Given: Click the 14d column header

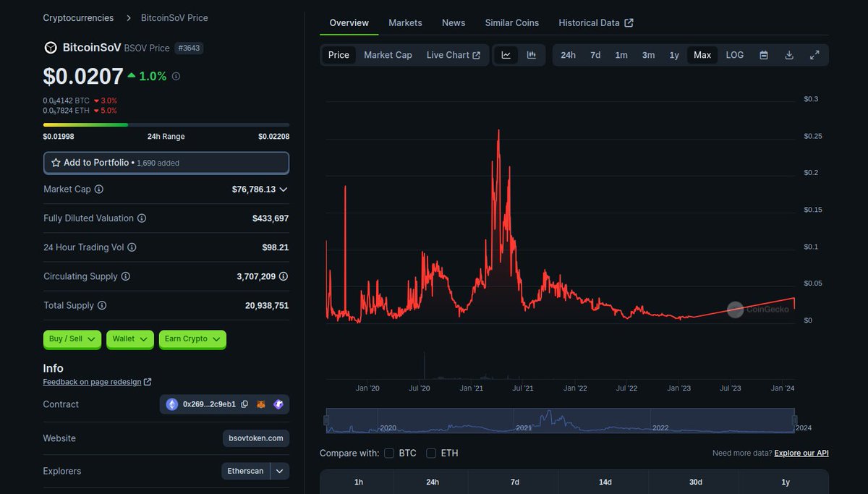Looking at the screenshot, I should (x=605, y=482).
